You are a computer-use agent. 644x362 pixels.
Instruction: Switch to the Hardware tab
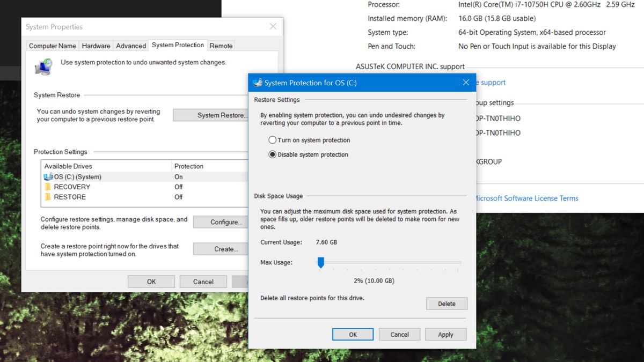tap(96, 46)
